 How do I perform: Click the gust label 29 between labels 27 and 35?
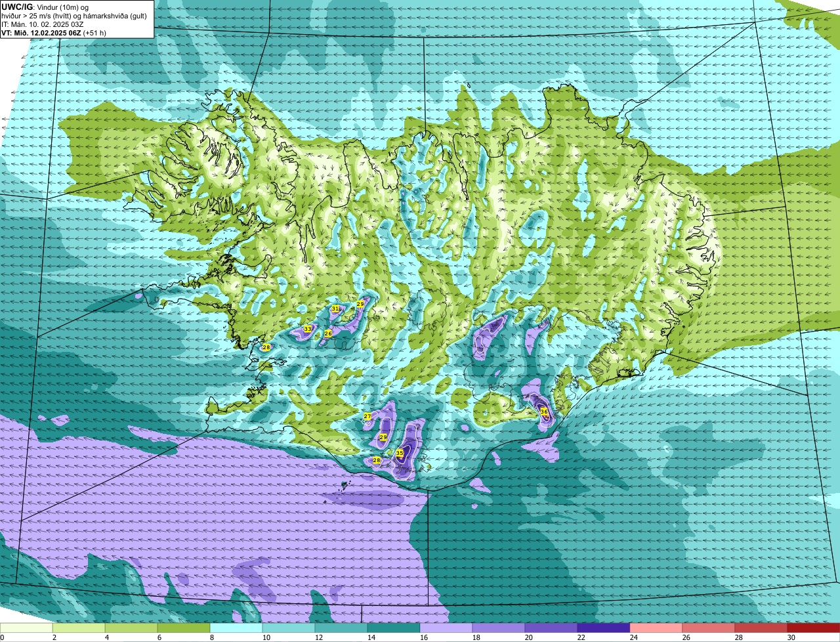383,437
